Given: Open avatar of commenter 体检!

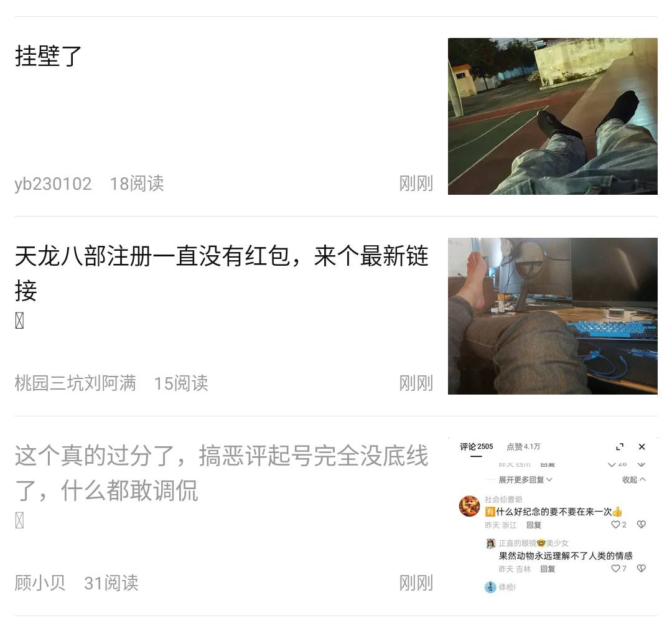Looking at the screenshot, I should coord(490,587).
